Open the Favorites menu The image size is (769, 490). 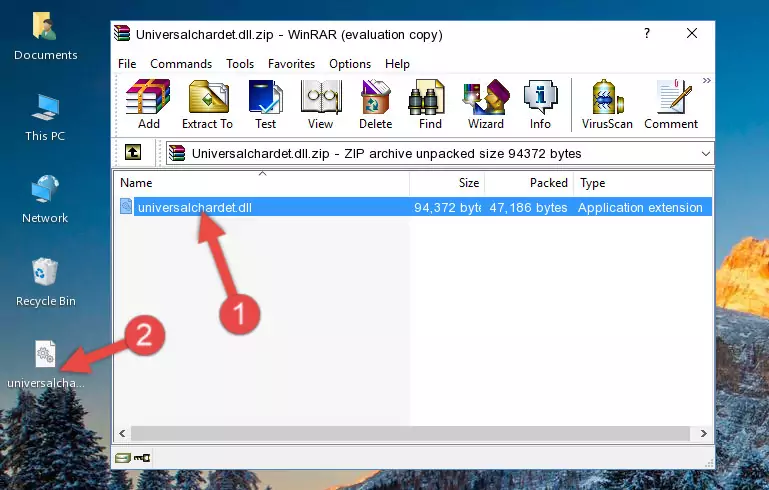point(291,64)
